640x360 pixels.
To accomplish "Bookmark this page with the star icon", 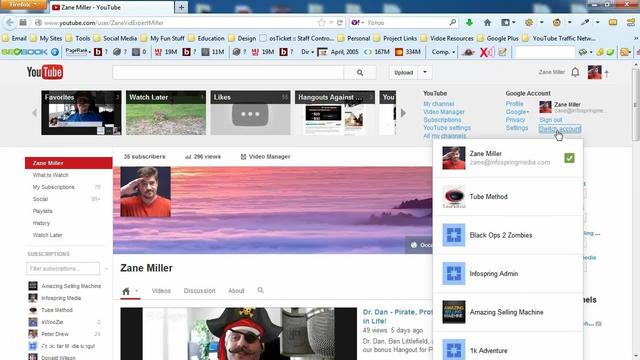I will 321,23.
